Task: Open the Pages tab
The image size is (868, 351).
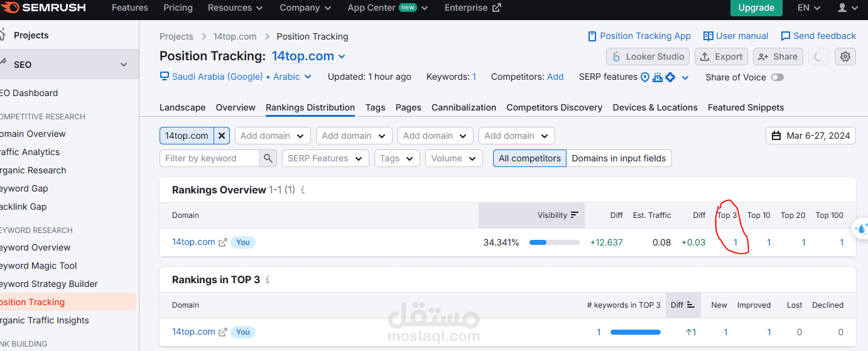Action: coord(408,107)
